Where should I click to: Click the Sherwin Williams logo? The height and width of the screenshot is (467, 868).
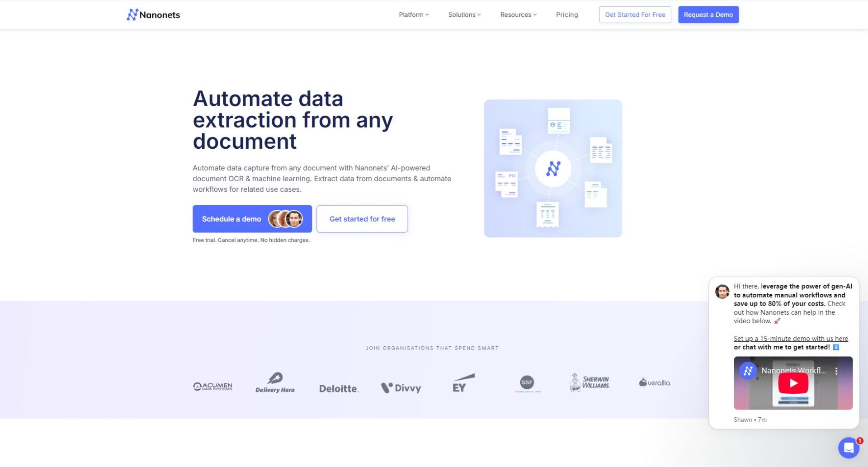[x=590, y=382]
